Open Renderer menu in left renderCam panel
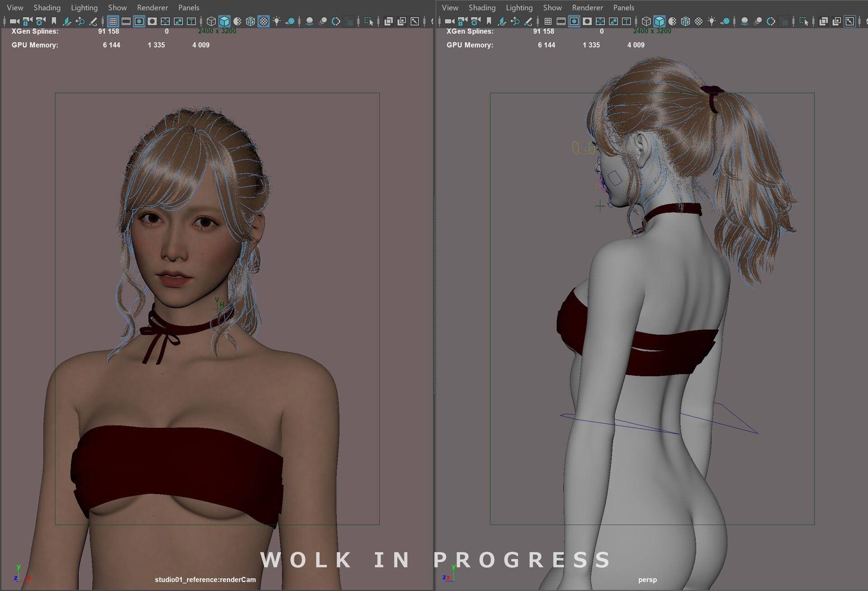868x591 pixels. point(152,8)
